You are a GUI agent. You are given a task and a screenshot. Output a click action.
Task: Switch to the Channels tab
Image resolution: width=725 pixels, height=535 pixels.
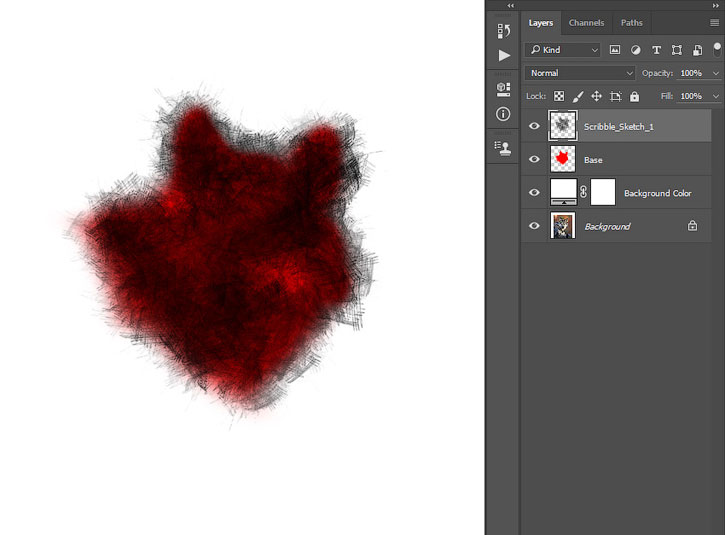point(586,23)
